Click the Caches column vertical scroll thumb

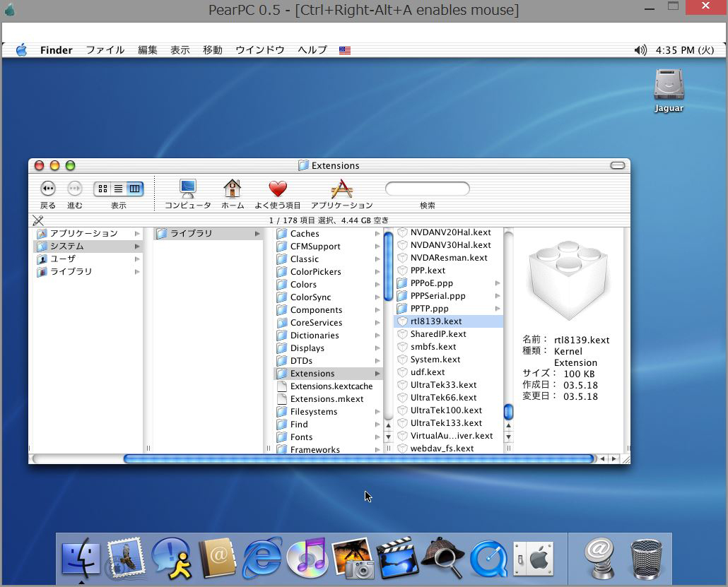tap(389, 266)
